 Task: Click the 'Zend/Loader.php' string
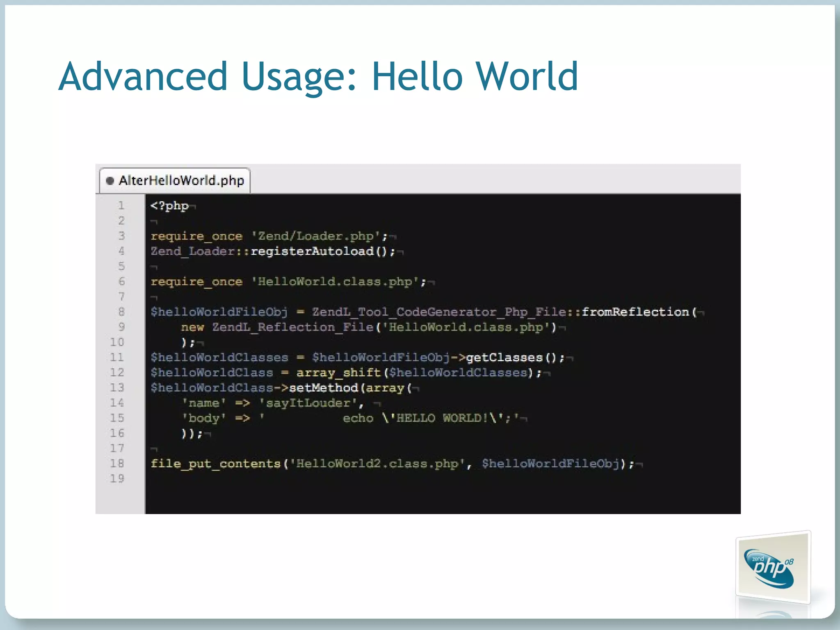316,236
